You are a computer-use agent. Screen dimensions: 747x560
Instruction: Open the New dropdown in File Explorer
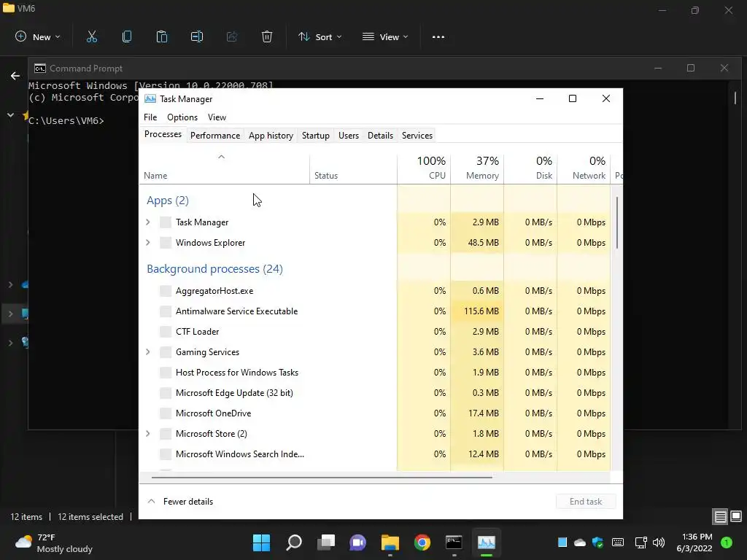point(38,36)
